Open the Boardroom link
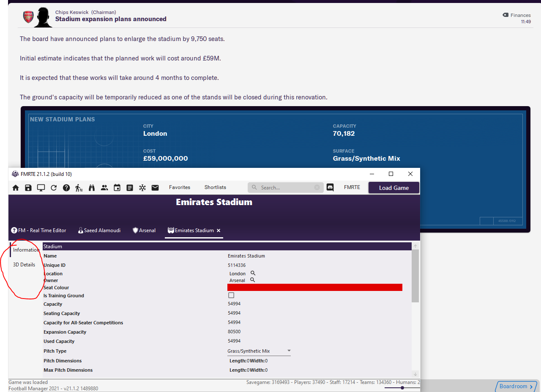This screenshot has height=392, width=541. tap(516, 386)
